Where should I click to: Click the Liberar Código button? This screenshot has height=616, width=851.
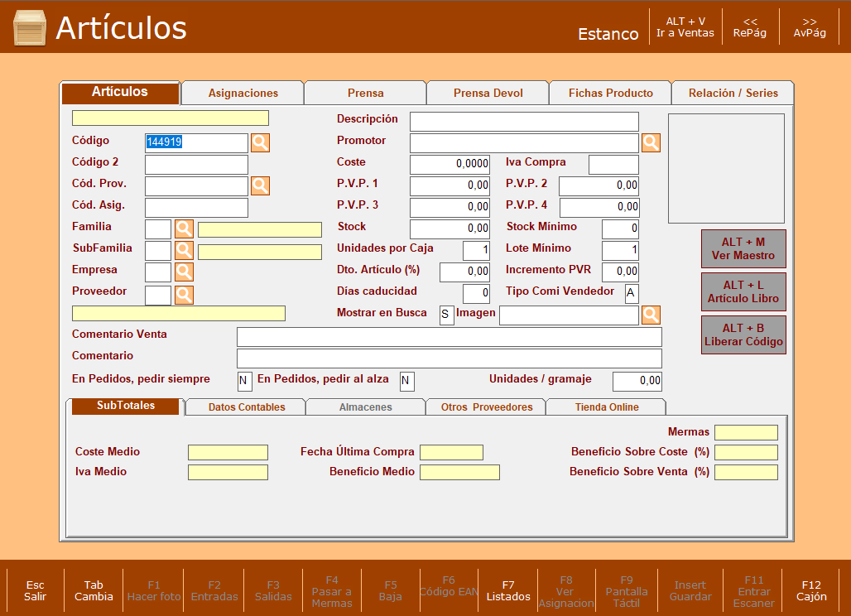pos(743,334)
